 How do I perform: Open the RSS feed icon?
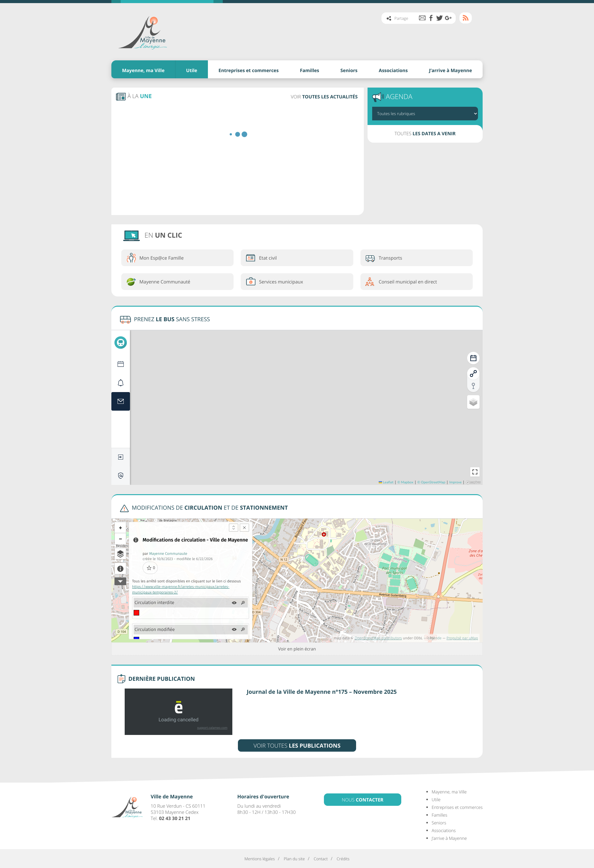point(465,18)
